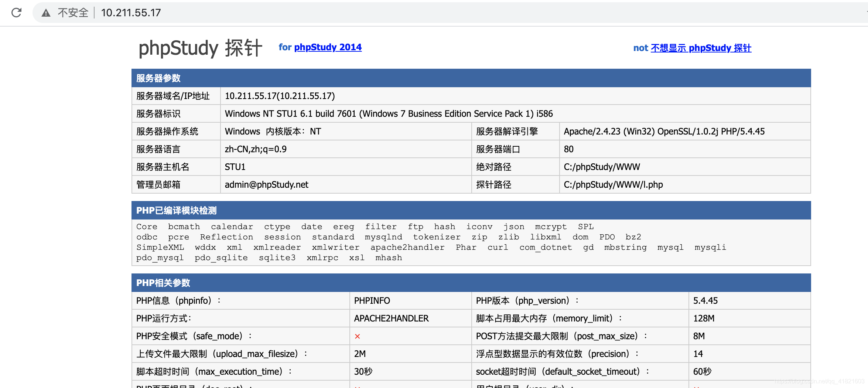This screenshot has width=868, height=388.
Task: Click the default_socket_timeout value 60秒
Action: (702, 372)
